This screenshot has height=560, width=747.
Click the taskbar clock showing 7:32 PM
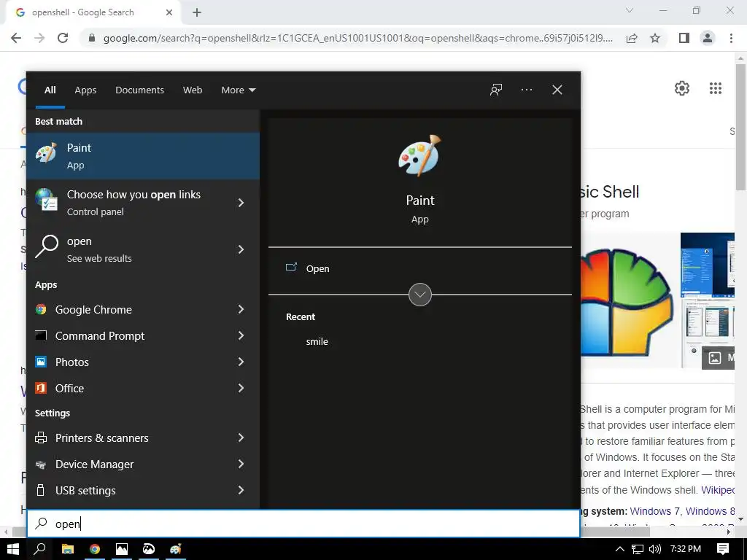(x=686, y=549)
